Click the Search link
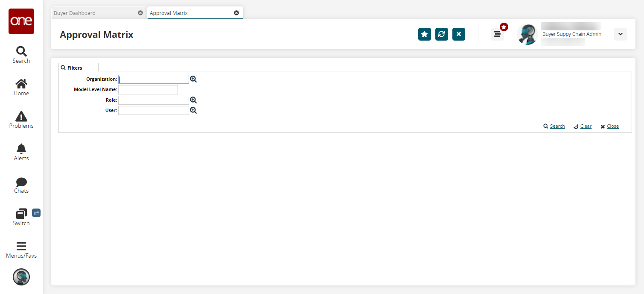644x294 pixels. point(557,126)
